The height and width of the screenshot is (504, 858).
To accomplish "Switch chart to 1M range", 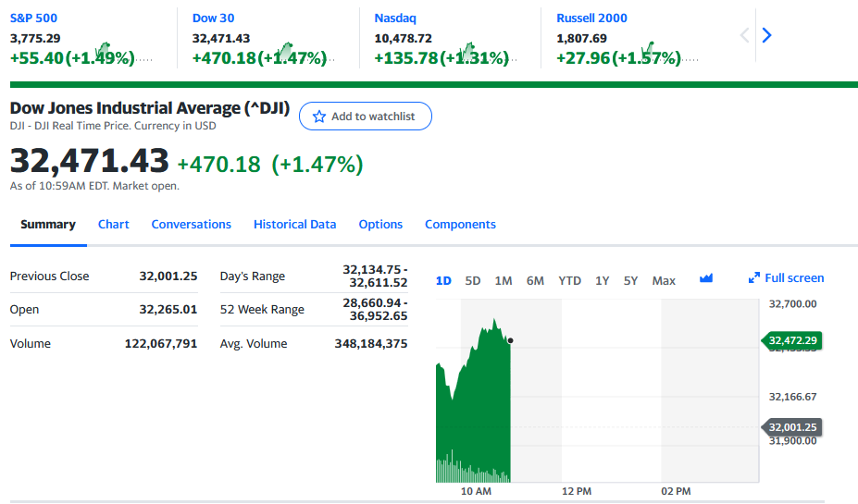I will (x=504, y=281).
